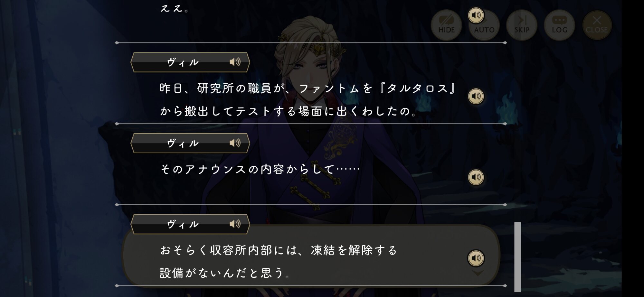Click the log scrollbar thumb
Screen dimensions: 644x297
pos(517,257)
